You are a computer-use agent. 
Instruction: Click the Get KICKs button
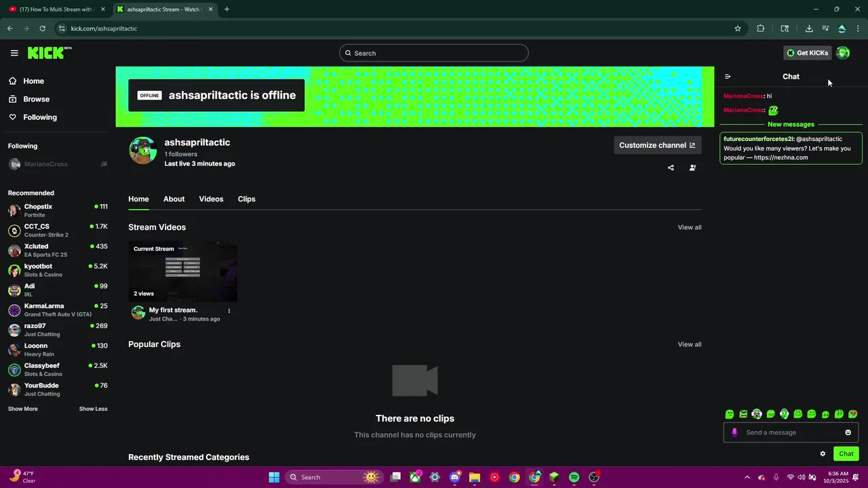(x=807, y=53)
